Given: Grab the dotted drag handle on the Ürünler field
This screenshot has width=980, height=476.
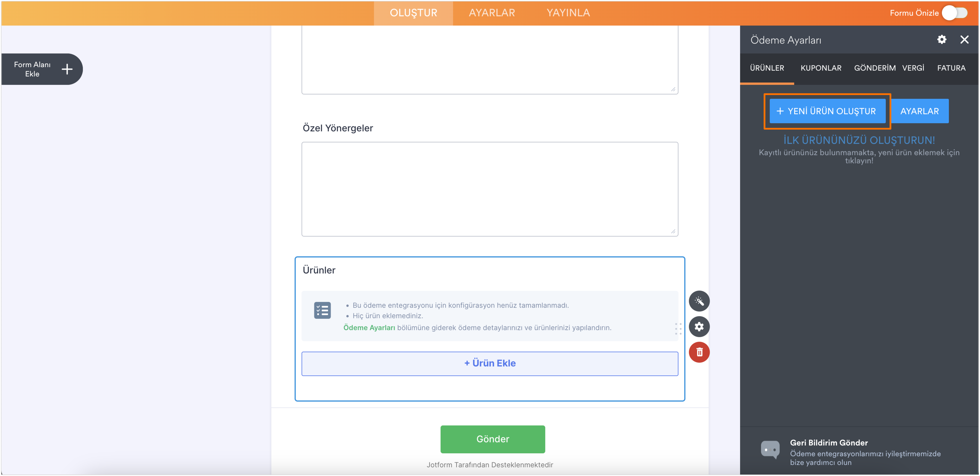Looking at the screenshot, I should point(678,329).
